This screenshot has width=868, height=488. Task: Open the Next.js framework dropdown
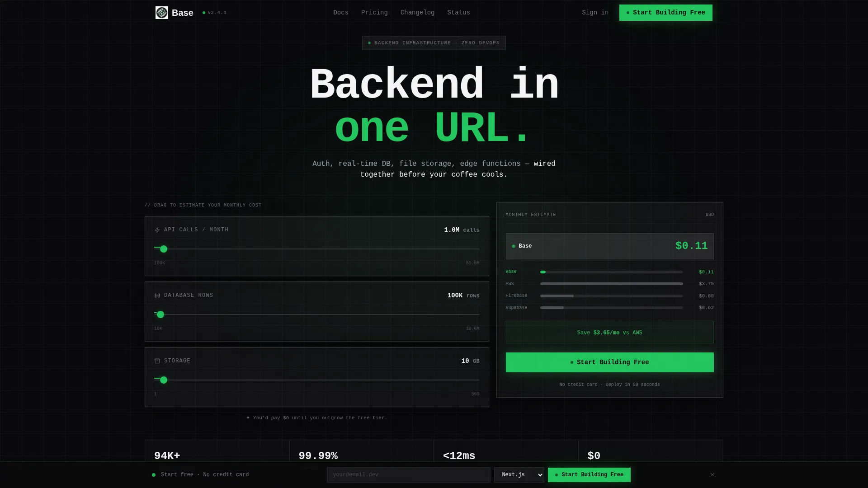click(x=519, y=475)
